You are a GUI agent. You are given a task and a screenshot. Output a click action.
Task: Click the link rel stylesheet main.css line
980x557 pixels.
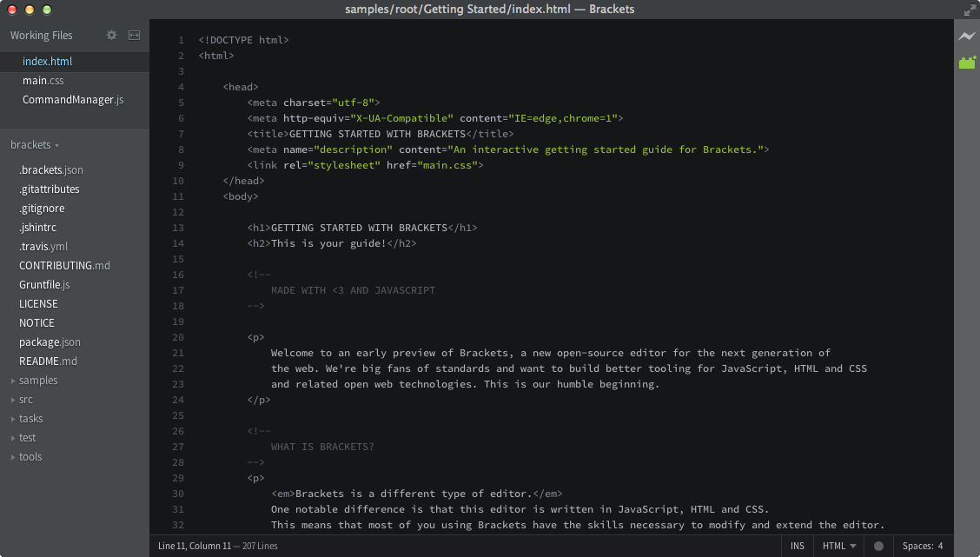(365, 165)
